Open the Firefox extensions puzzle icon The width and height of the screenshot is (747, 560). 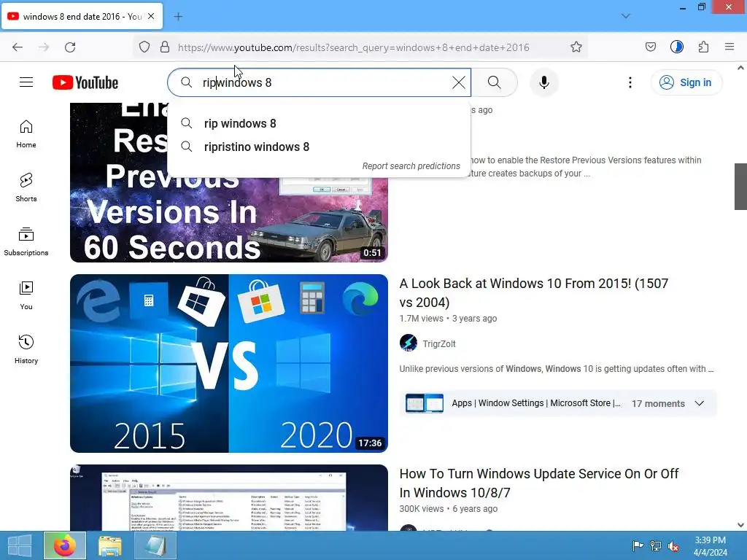[x=703, y=47]
